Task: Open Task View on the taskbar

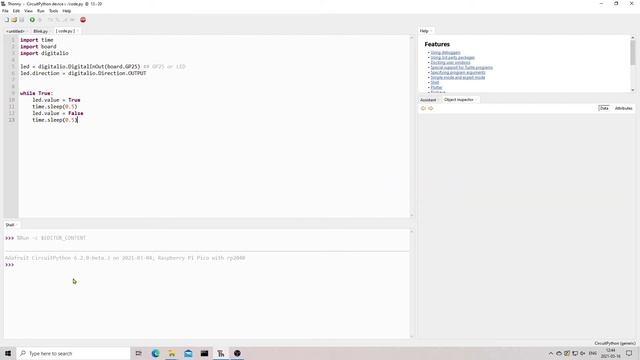Action: click(x=139, y=353)
